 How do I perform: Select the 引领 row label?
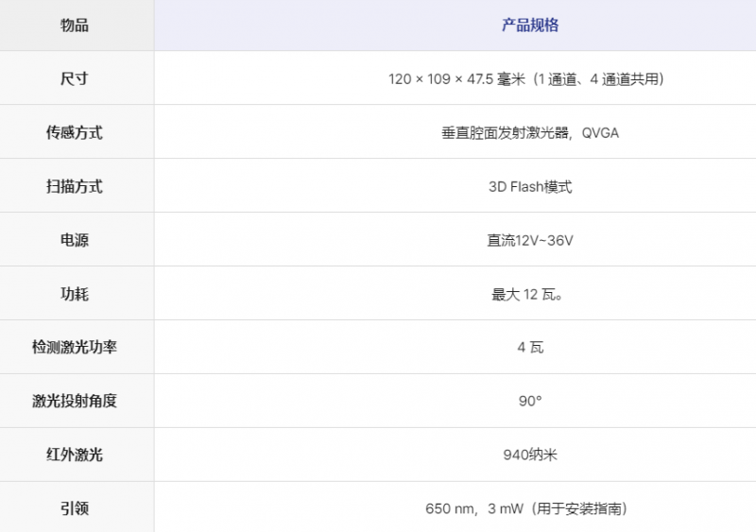coord(75,508)
